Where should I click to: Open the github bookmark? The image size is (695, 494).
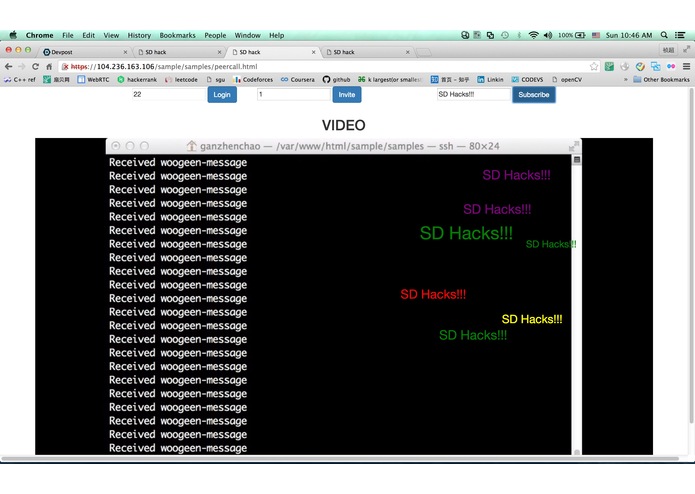336,79
